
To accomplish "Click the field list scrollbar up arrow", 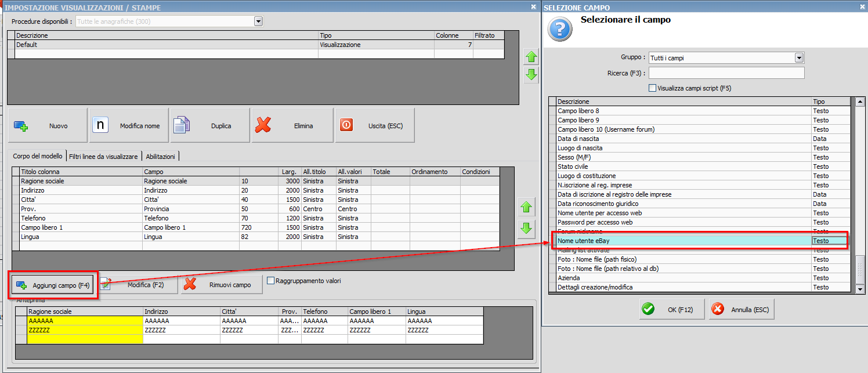I will (860, 102).
